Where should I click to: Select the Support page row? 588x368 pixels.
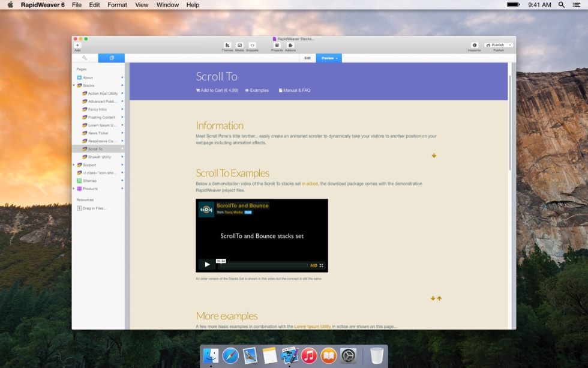pyautogui.click(x=98, y=164)
